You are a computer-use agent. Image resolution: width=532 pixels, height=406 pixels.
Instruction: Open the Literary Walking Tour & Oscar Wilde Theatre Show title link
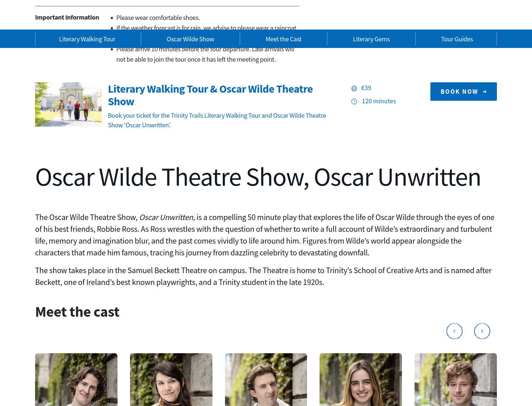coord(210,95)
